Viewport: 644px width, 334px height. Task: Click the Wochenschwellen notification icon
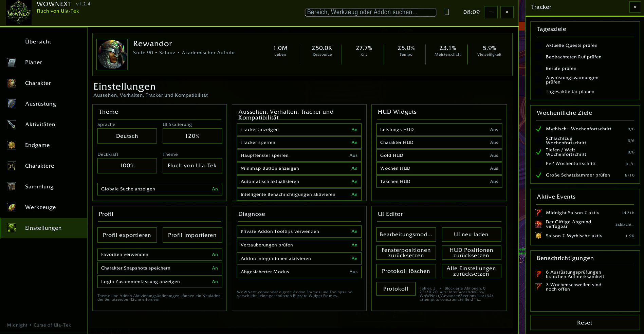539,287
